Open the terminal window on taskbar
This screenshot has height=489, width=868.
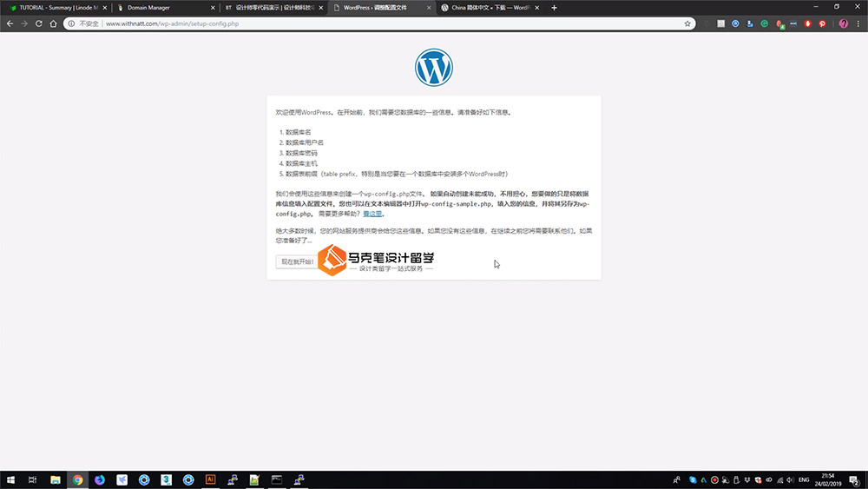(x=277, y=479)
